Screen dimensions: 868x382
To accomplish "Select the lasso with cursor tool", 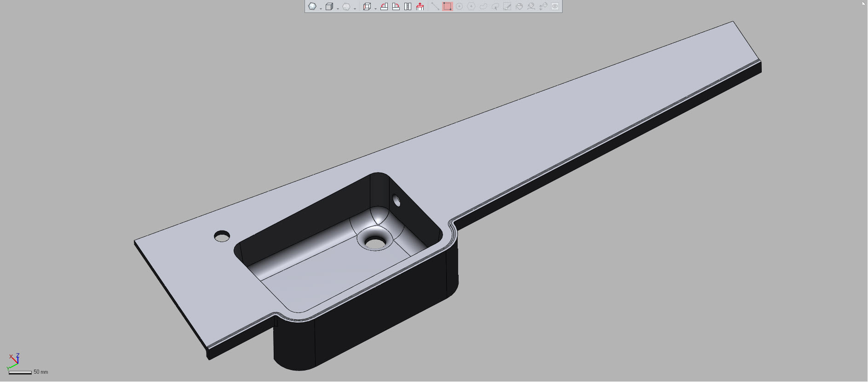I will 495,6.
